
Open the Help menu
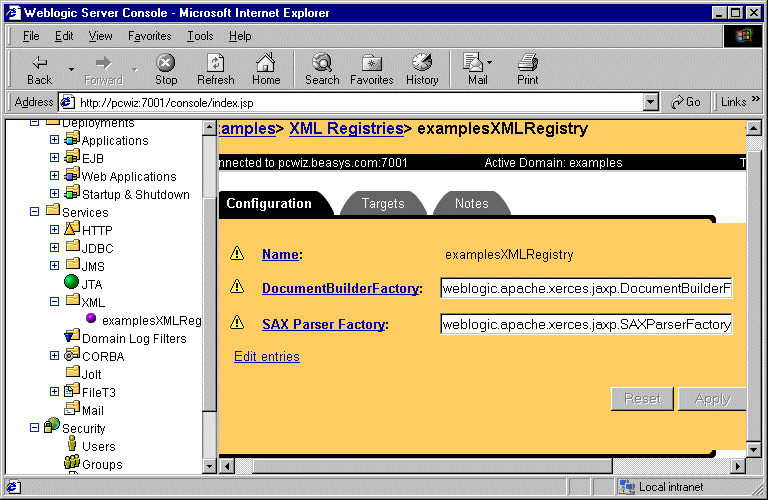pos(240,36)
